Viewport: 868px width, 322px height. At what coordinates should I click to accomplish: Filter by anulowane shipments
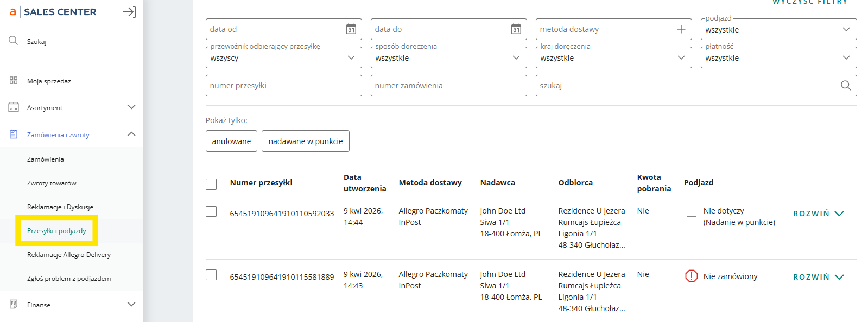(x=231, y=141)
